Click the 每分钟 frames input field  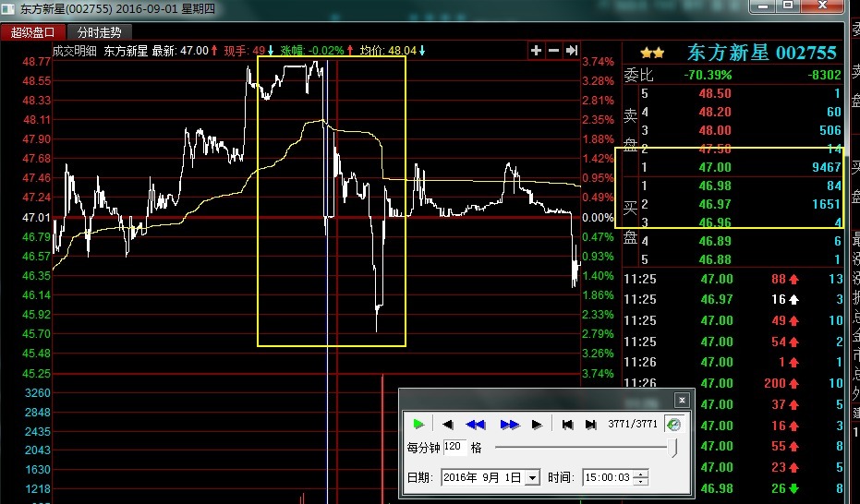coord(454,447)
